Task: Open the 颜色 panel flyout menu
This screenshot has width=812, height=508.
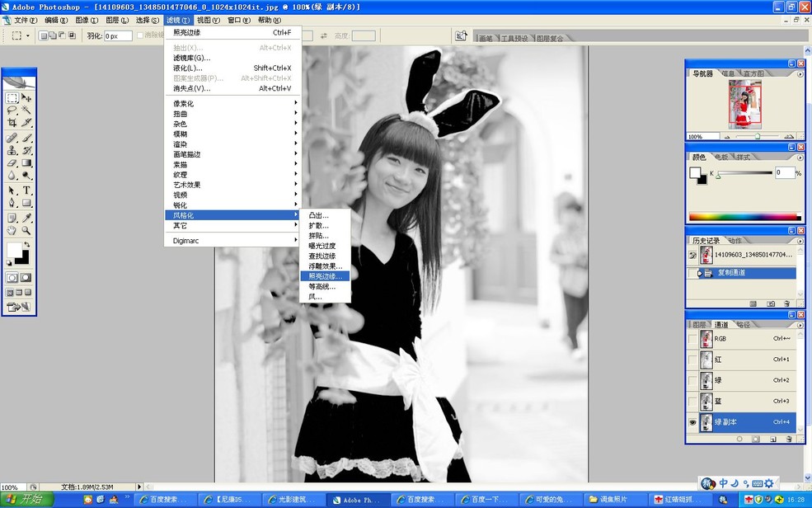Action: (800, 157)
